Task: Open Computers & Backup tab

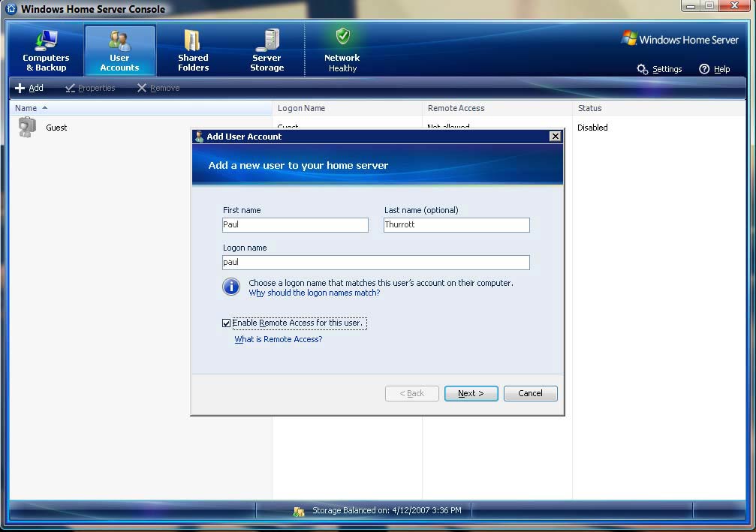Action: coord(46,50)
